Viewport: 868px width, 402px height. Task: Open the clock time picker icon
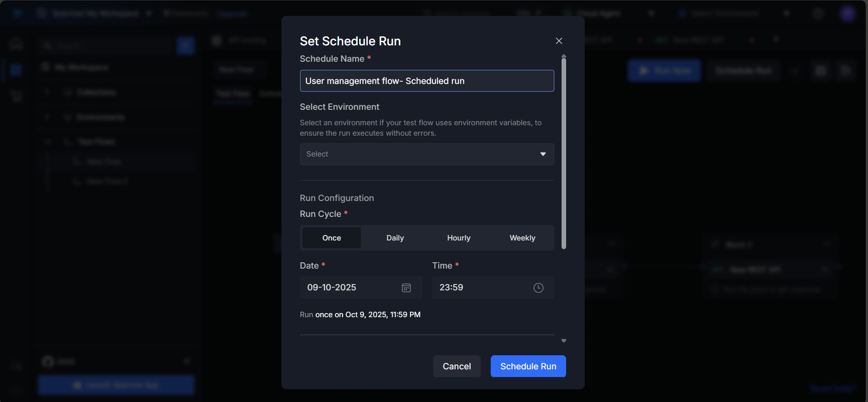pos(538,288)
